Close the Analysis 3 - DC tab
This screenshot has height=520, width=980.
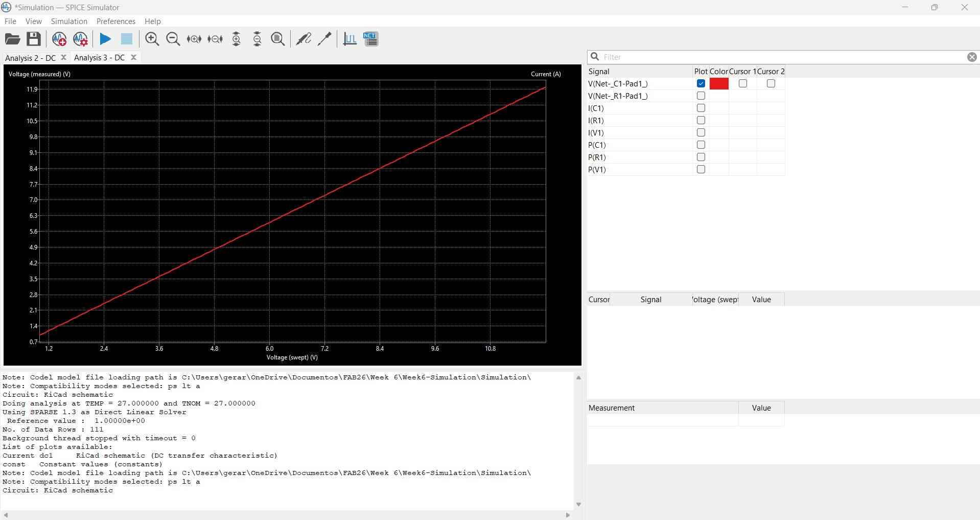(x=133, y=57)
